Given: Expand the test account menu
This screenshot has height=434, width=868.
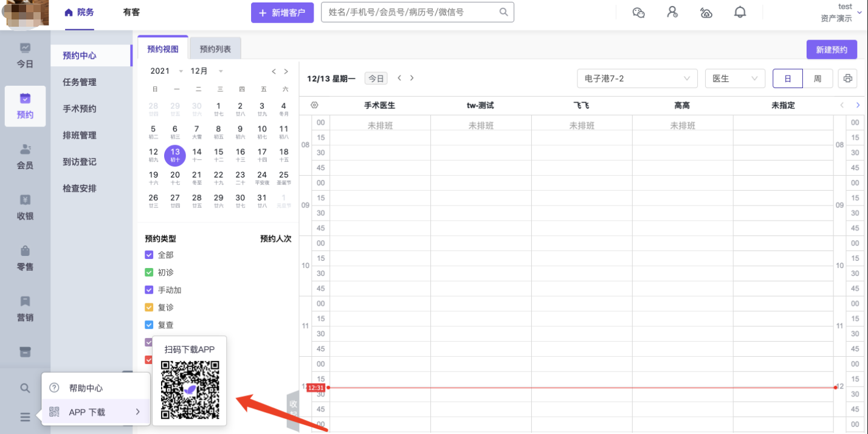Looking at the screenshot, I should (x=841, y=12).
